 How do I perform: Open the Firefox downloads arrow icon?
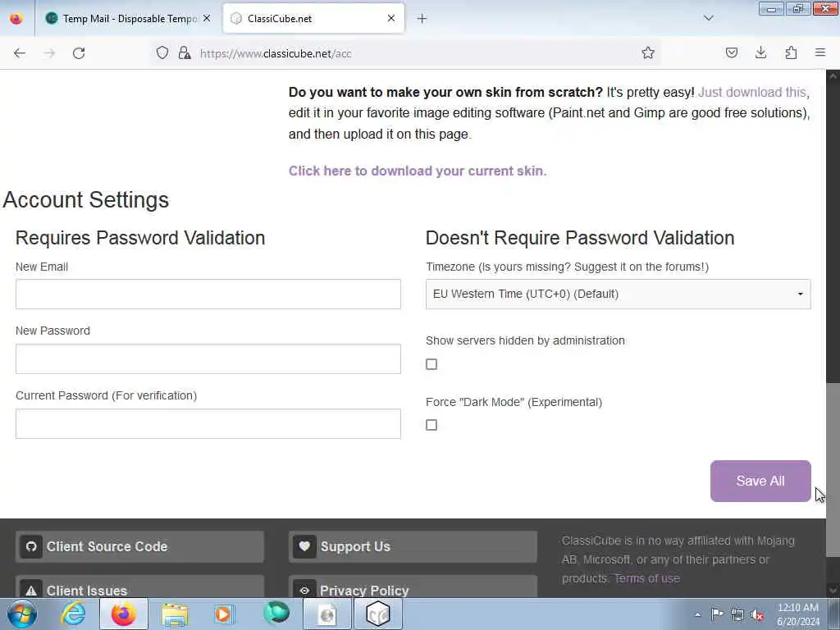(x=760, y=52)
